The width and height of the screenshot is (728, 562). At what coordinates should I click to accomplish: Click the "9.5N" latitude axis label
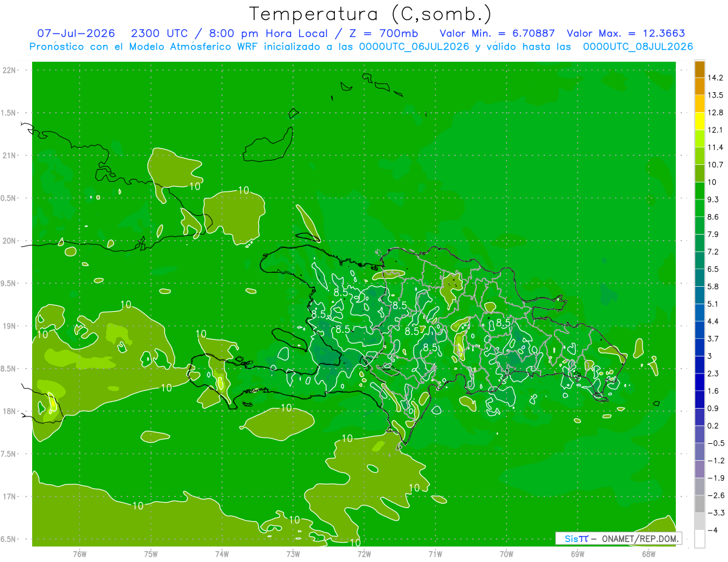[x=8, y=284]
